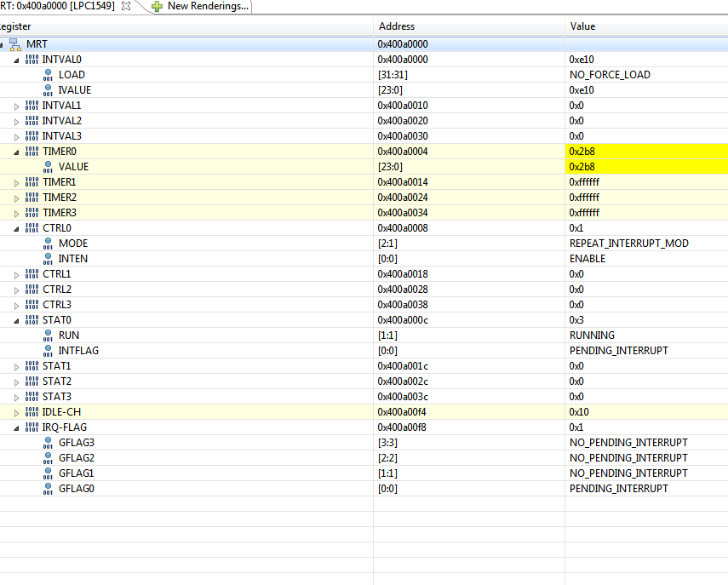Click the 0x3 value of STAT0

pyautogui.click(x=576, y=320)
